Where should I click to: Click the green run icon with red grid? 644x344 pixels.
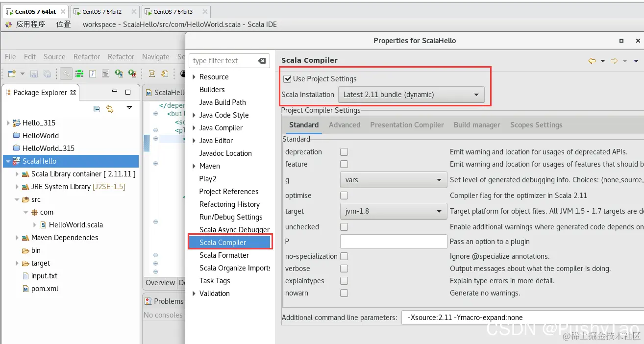132,74
